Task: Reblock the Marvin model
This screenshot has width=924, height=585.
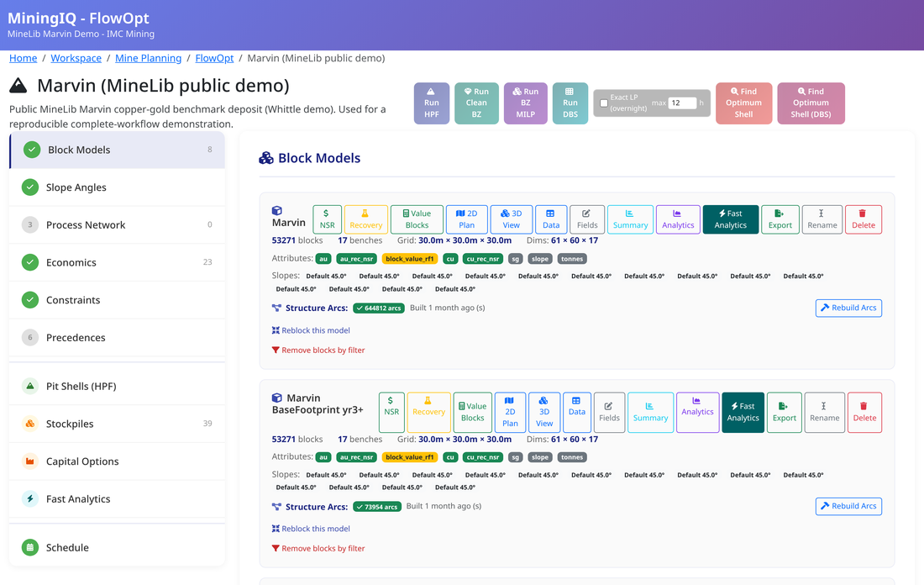Action: [311, 330]
